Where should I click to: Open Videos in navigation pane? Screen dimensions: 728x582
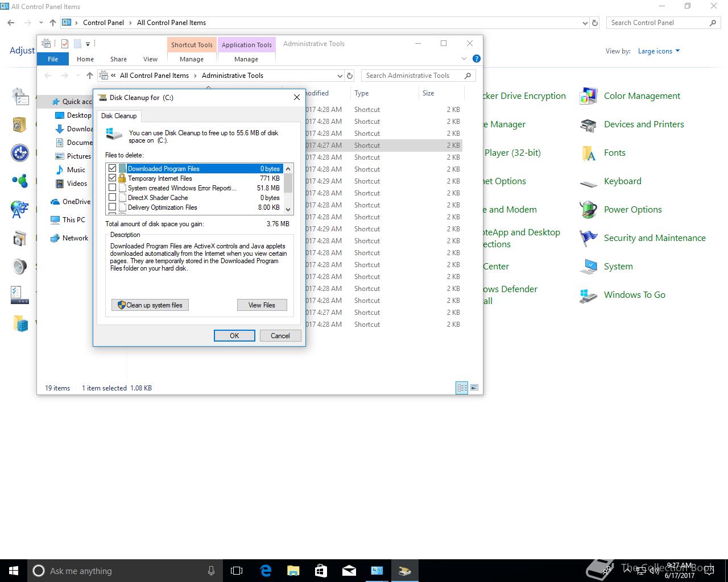(72, 184)
